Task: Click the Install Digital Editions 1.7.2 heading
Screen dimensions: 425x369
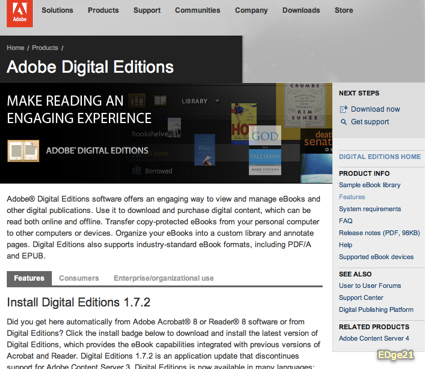Action: (79, 302)
